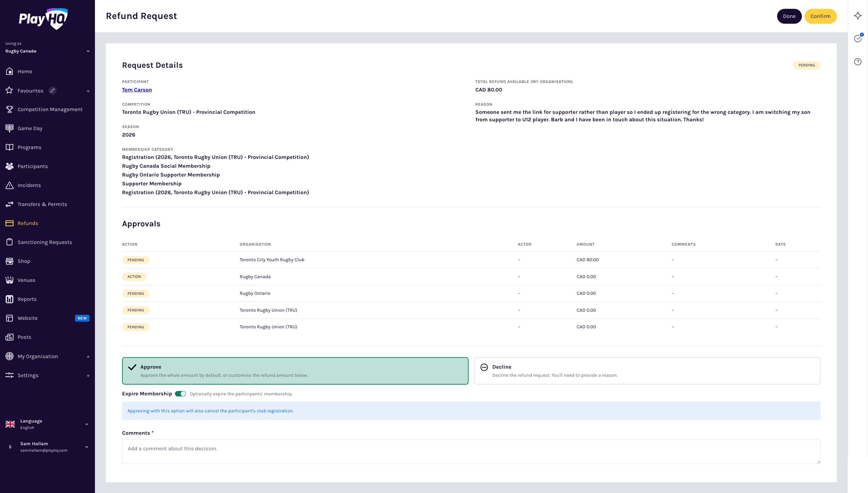
Task: Click the PlayHQ logo
Action: point(43,19)
